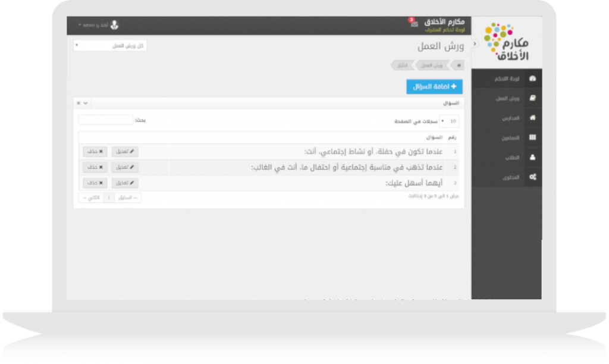Click the teachers grid icon in sidebar
This screenshot has height=364, width=609.
click(532, 137)
